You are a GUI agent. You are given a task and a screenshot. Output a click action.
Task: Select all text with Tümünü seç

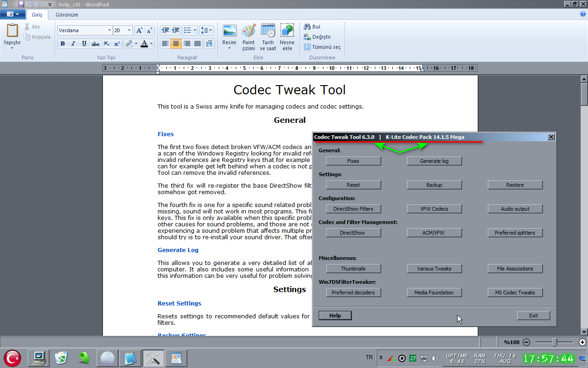[x=322, y=47]
